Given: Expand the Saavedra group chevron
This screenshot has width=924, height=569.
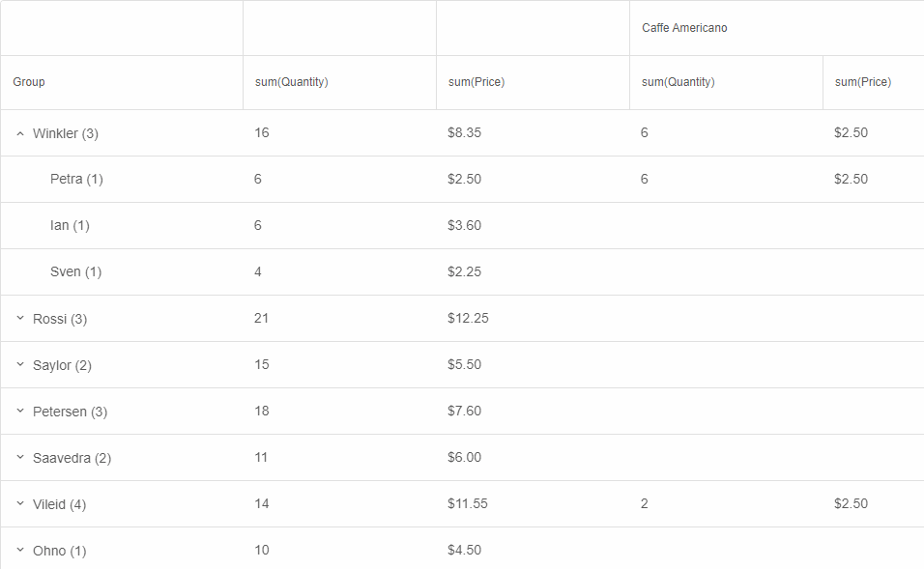Looking at the screenshot, I should pyautogui.click(x=20, y=458).
